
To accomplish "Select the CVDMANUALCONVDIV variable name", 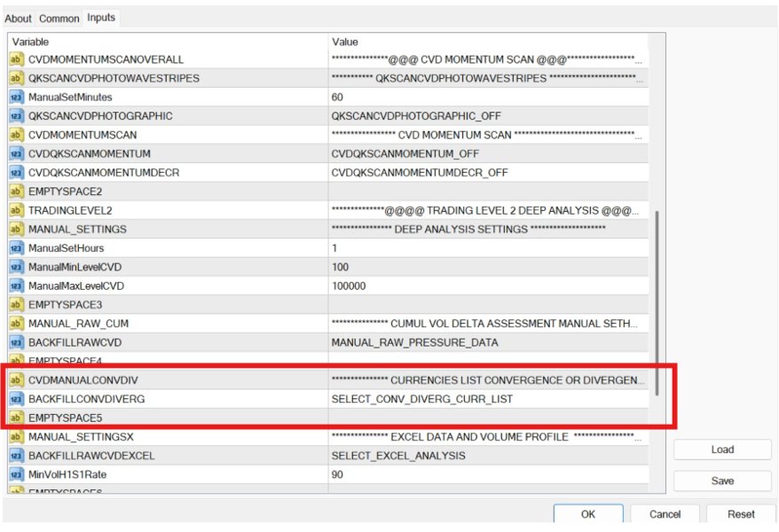I will click(83, 380).
